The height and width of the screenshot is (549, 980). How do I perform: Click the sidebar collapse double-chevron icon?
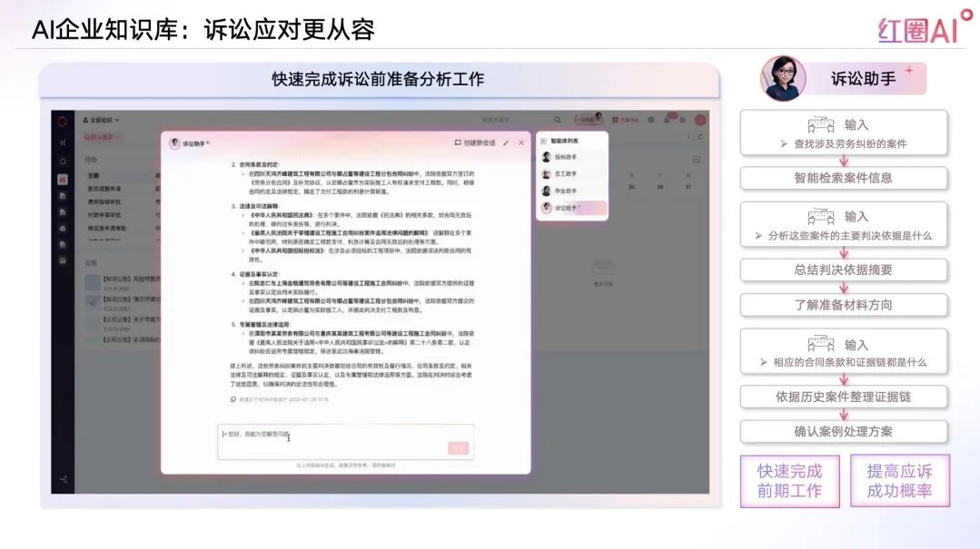63,142
